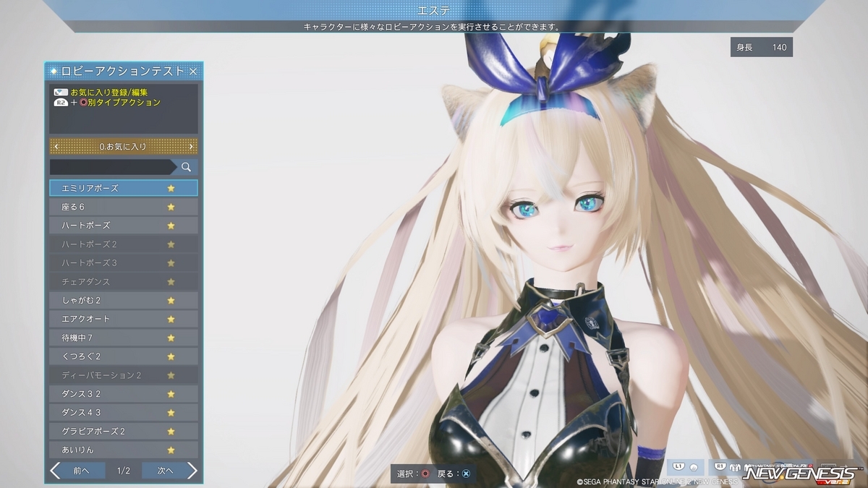Click the diamond icon beside ロビーアクションテスト
This screenshot has width=868, height=488.
point(54,71)
